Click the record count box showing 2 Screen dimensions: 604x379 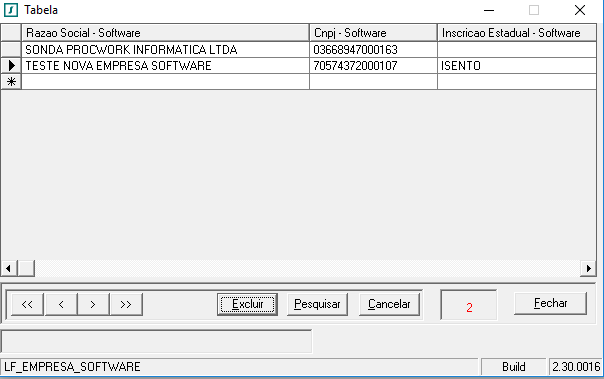[469, 305]
